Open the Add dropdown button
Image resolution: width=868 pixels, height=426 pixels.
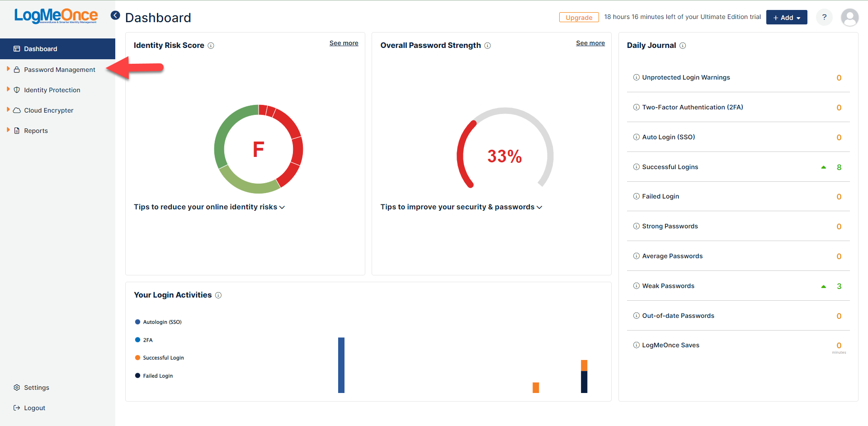[x=787, y=17]
